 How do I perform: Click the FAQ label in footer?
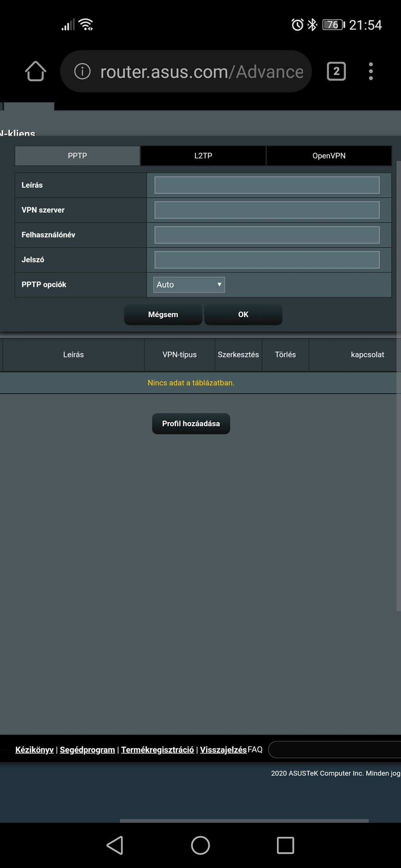[255, 750]
